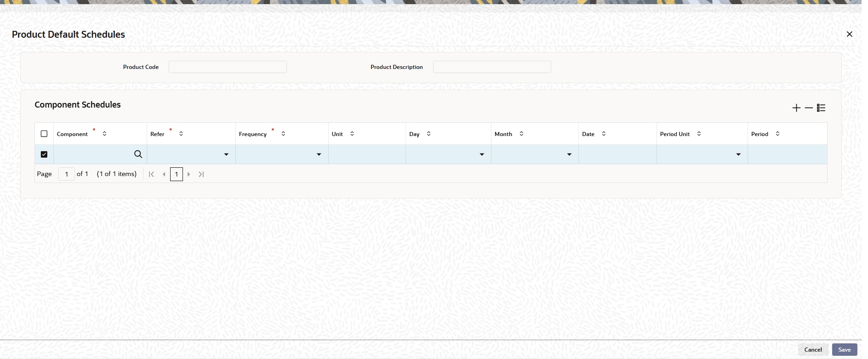This screenshot has width=868, height=359.
Task: Click the Period Unit column header text
Action: pyautogui.click(x=675, y=134)
